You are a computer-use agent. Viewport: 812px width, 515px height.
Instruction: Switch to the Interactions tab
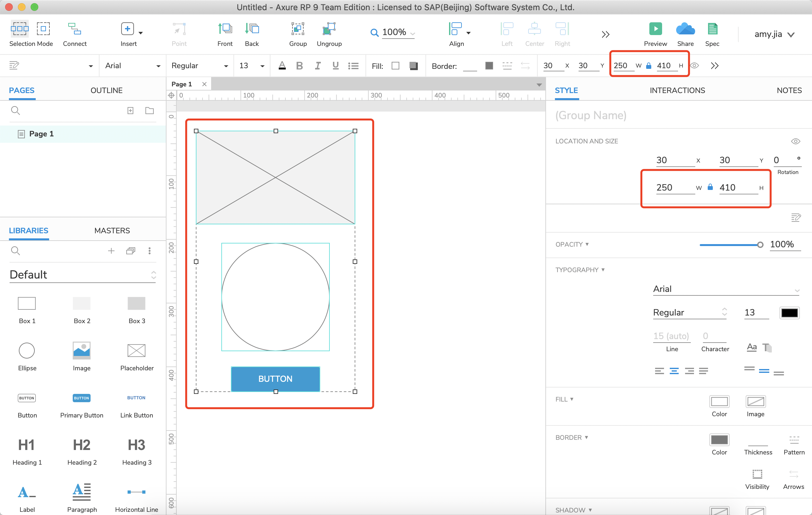(677, 90)
